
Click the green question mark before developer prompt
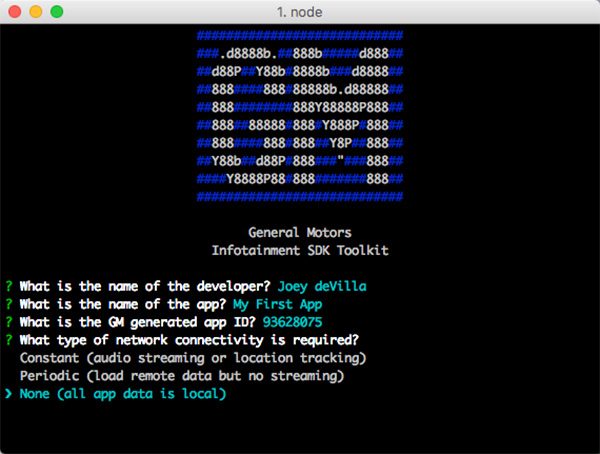[9, 286]
